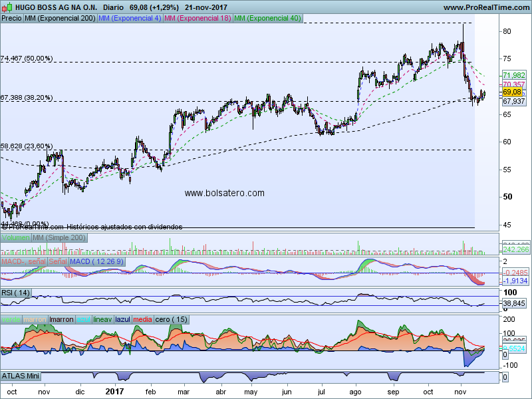Select the 58,628 (23,60%) Fibonacci label
Image resolution: width=532 pixels, height=399 pixels.
coord(27,146)
